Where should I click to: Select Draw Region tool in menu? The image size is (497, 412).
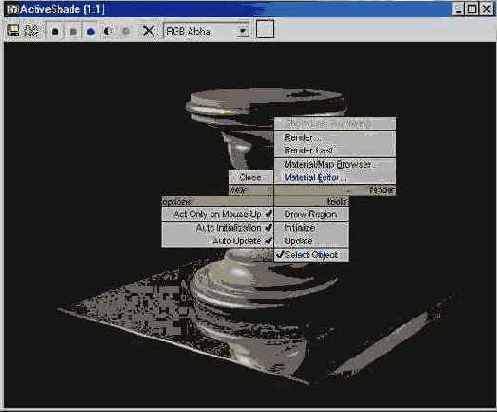pyautogui.click(x=311, y=214)
